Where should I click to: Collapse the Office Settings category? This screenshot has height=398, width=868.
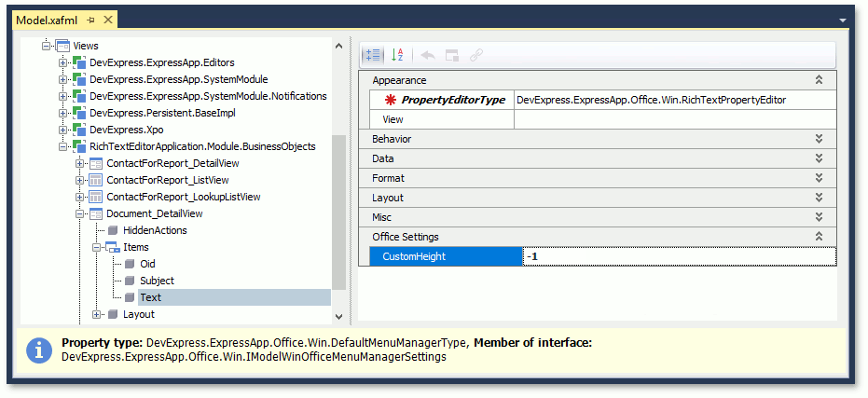click(x=820, y=237)
